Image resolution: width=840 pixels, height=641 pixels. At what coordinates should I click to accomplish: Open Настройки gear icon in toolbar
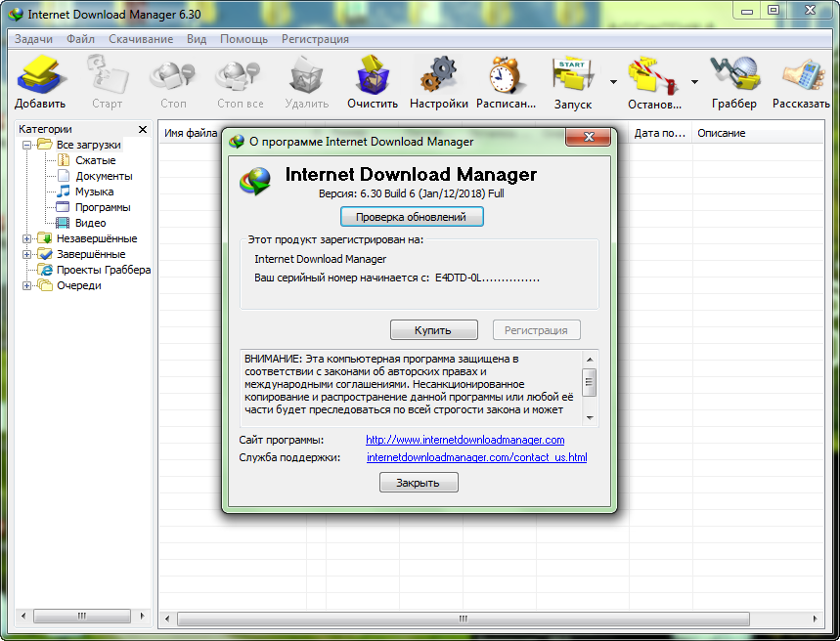[439, 74]
